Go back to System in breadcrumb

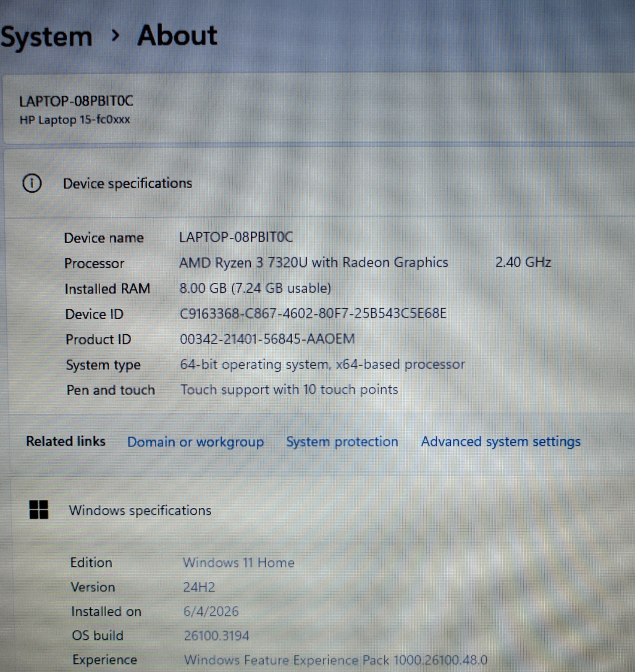pyautogui.click(x=46, y=37)
